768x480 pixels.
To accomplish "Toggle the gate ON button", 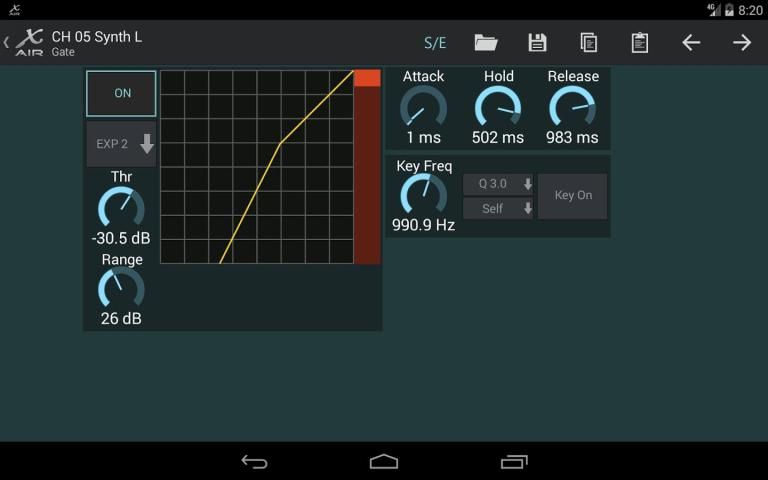I will coord(122,93).
